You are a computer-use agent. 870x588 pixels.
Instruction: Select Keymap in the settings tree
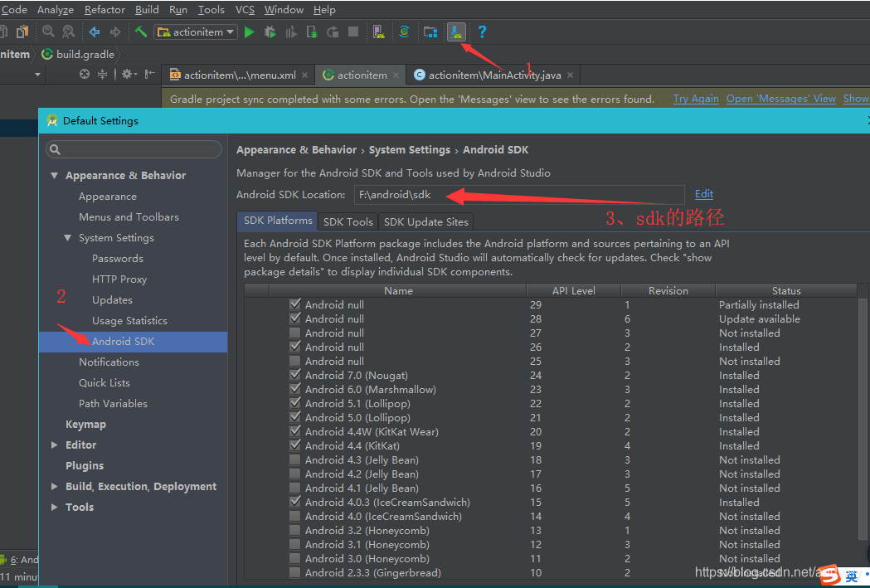[85, 425]
